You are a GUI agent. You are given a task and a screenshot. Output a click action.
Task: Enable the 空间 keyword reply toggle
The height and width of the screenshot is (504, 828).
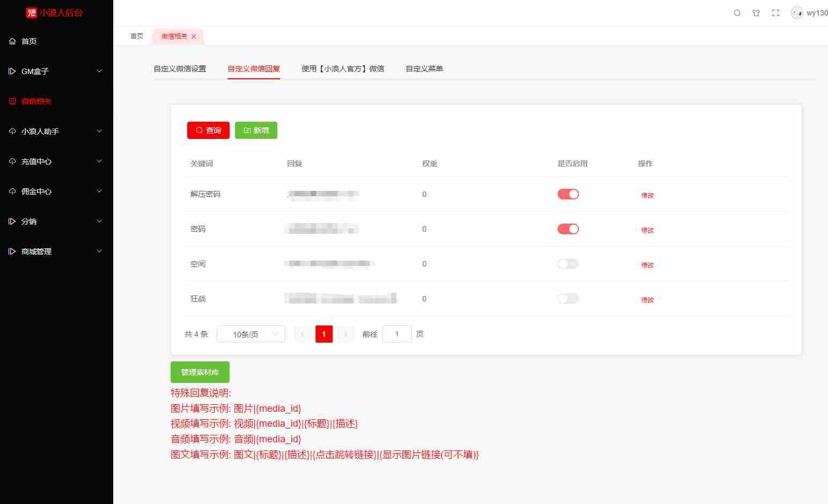568,263
